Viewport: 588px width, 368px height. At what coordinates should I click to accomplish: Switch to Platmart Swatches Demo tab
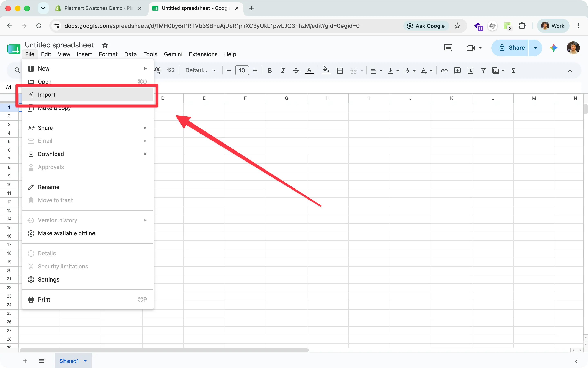98,8
